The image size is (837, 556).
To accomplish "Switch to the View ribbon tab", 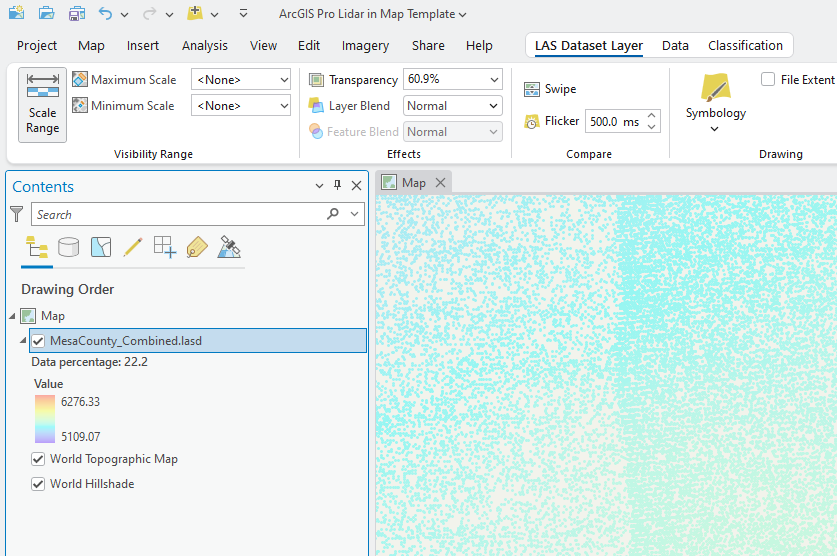I will (263, 46).
